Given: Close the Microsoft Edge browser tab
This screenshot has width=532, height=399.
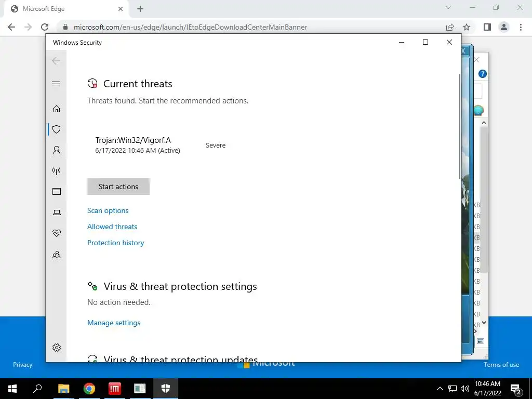Looking at the screenshot, I should coord(121,9).
